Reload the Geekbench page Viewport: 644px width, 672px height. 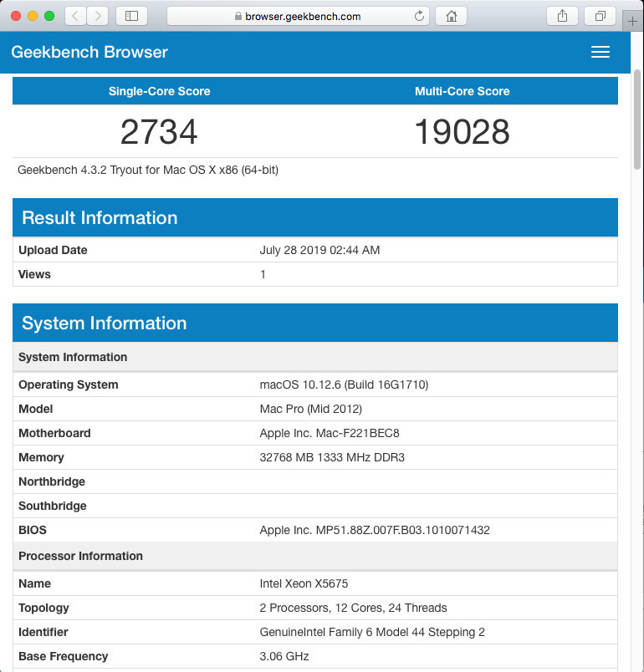point(419,16)
